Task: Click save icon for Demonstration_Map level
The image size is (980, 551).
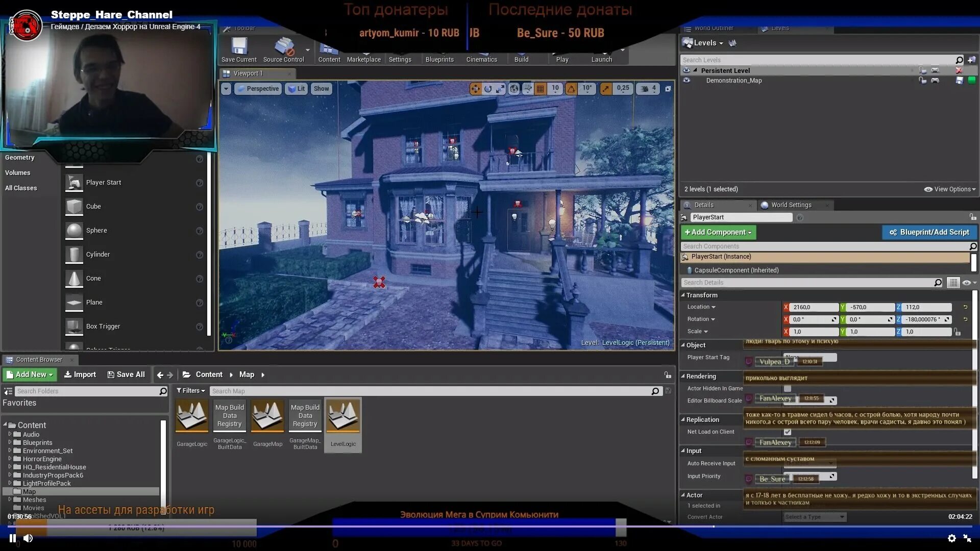Action: tap(959, 81)
